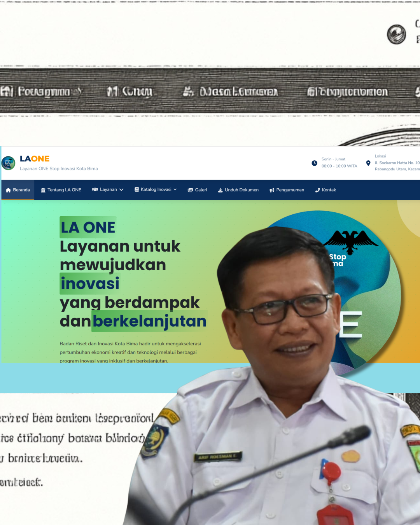
Task: Click the 08:00 - 16:00 WITA hours text
Action: pyautogui.click(x=339, y=166)
